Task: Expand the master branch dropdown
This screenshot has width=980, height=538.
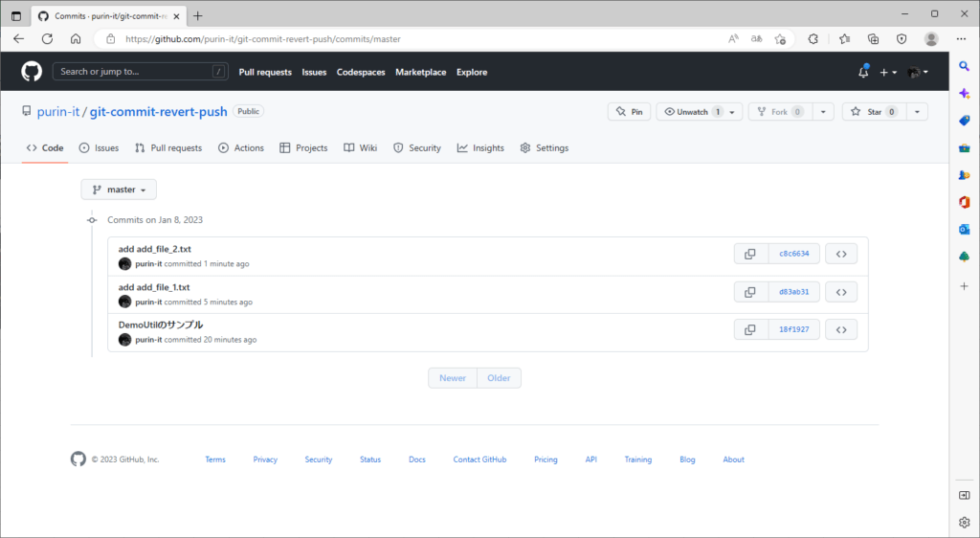Action: tap(119, 190)
